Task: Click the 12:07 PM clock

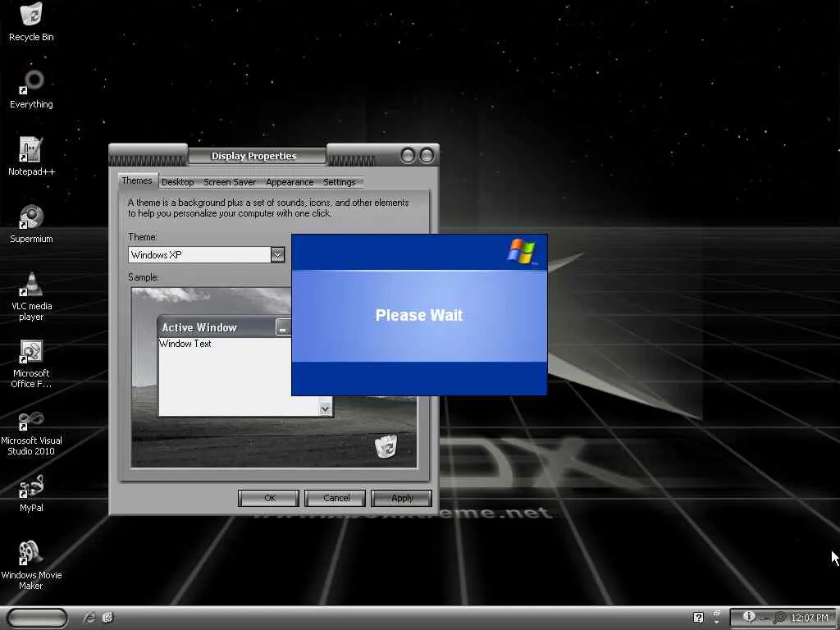Action: [810, 618]
